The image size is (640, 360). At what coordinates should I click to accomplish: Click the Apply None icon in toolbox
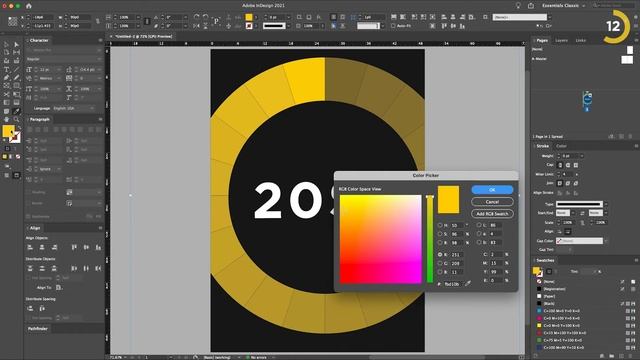(18, 157)
